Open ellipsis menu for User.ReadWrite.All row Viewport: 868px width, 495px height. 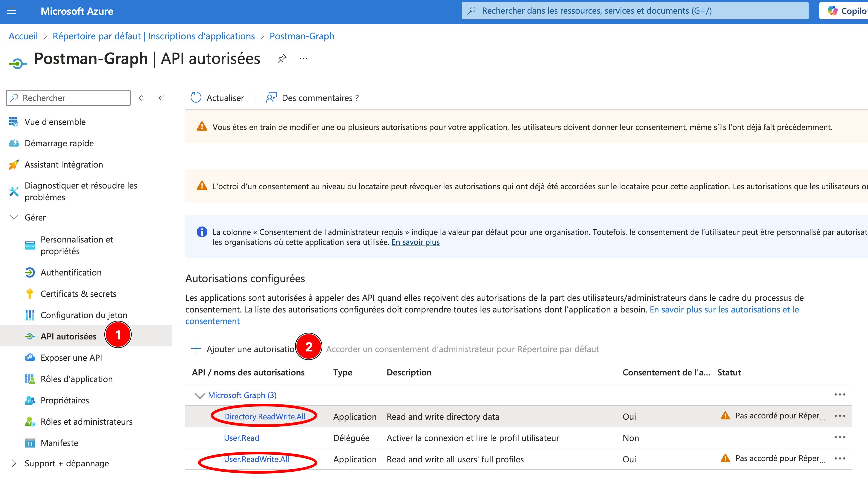(839, 459)
